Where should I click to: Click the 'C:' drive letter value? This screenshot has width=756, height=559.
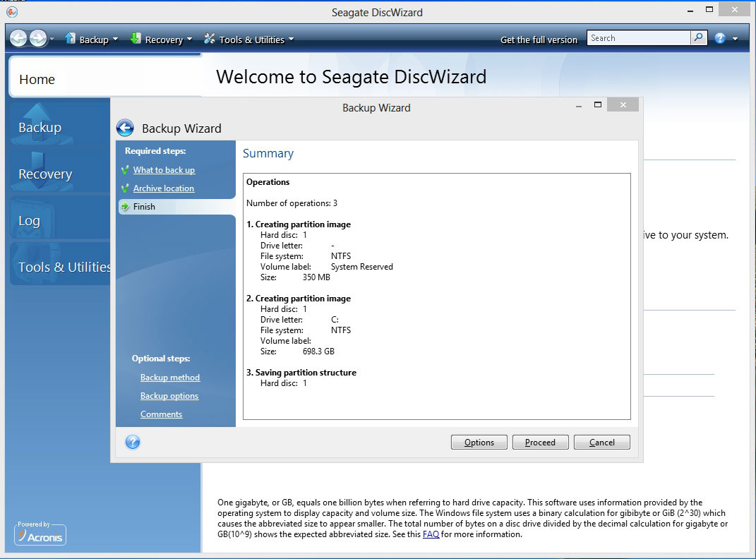click(x=335, y=320)
